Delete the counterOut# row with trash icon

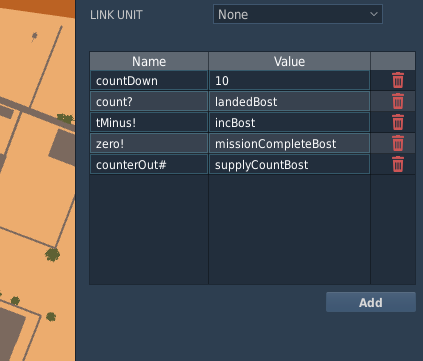(x=398, y=164)
